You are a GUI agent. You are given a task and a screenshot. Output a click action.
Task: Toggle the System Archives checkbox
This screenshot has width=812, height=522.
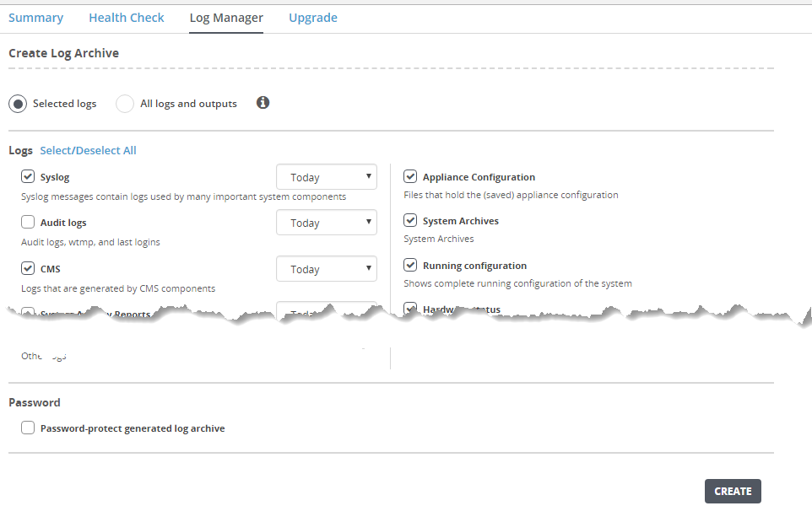(410, 220)
